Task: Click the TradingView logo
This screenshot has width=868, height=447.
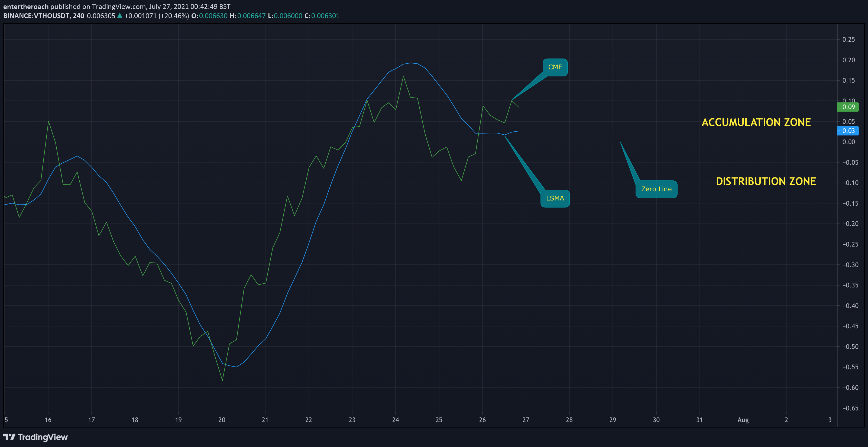Action: (x=35, y=437)
